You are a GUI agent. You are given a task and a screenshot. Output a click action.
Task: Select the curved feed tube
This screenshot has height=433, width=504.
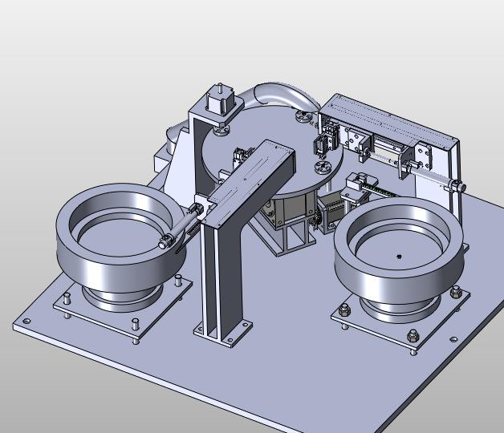[282, 93]
